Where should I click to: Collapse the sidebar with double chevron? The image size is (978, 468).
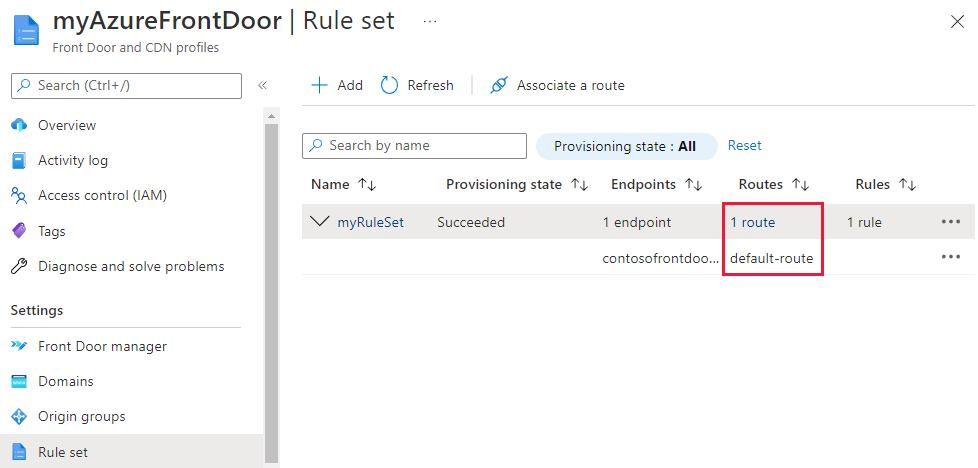[x=263, y=86]
